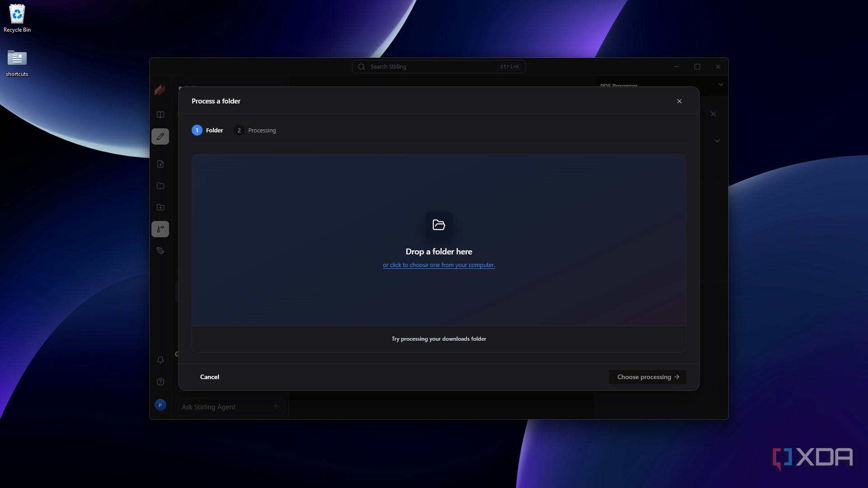Image resolution: width=868 pixels, height=488 pixels.
Task: Select step 2 Processing
Action: (x=255, y=130)
